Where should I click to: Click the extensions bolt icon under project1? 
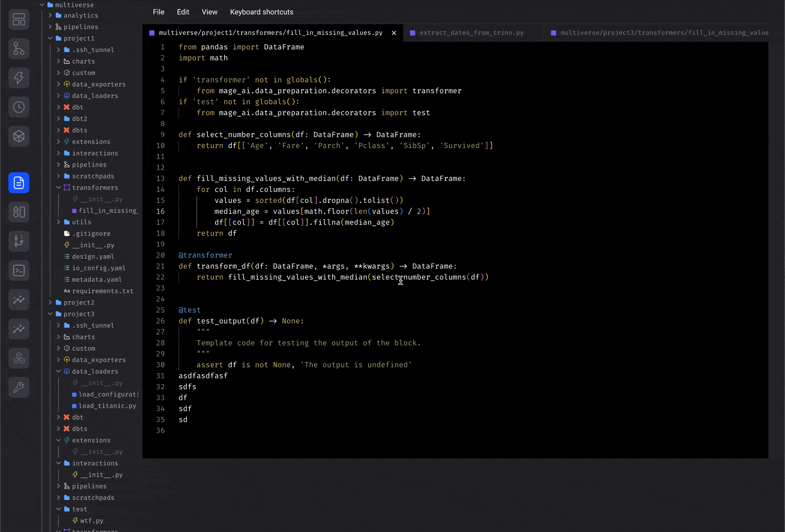[67, 141]
